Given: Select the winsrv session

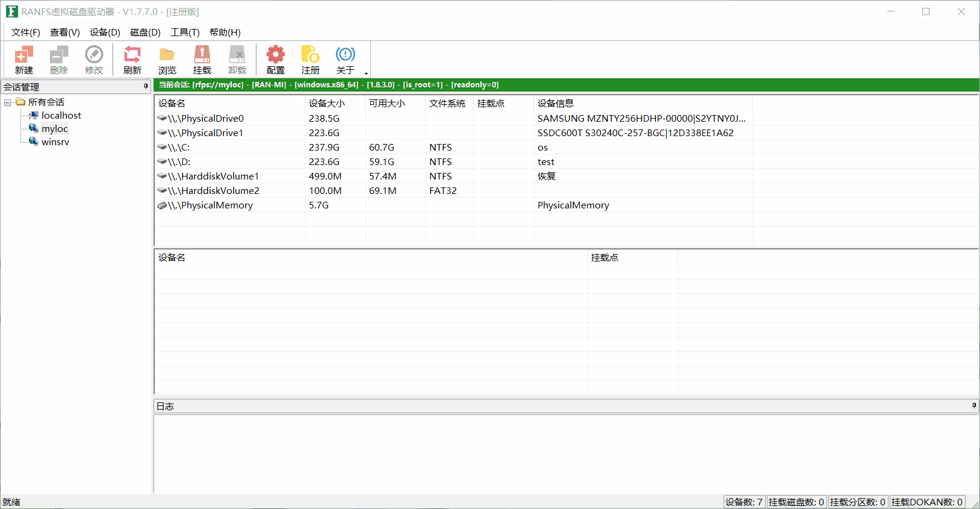Looking at the screenshot, I should pyautogui.click(x=55, y=142).
